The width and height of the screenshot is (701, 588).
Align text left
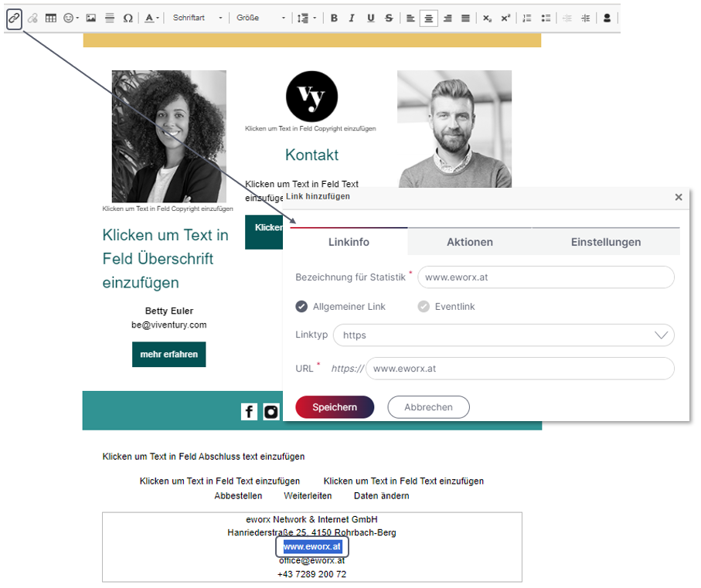(410, 19)
